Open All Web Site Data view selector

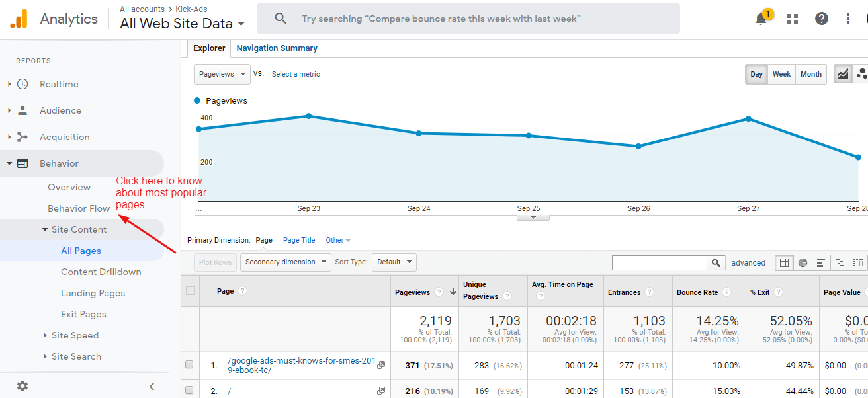coord(182,24)
